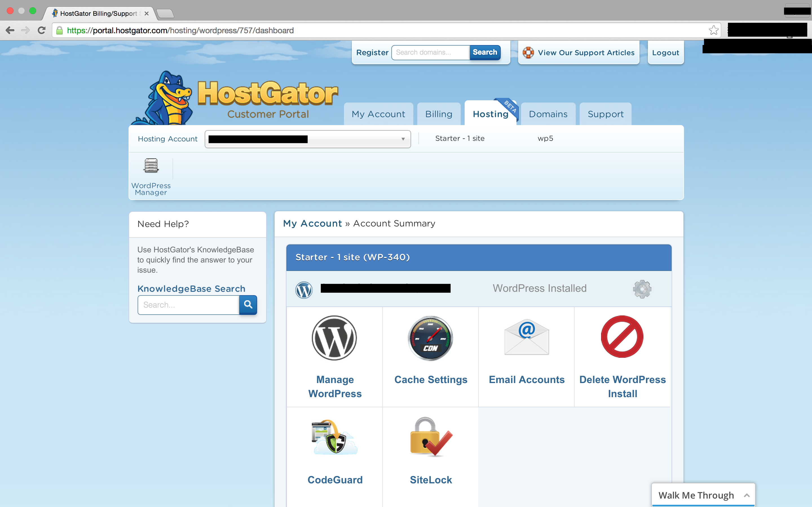
Task: Open the SiteLock padlock icon
Action: [x=431, y=437]
